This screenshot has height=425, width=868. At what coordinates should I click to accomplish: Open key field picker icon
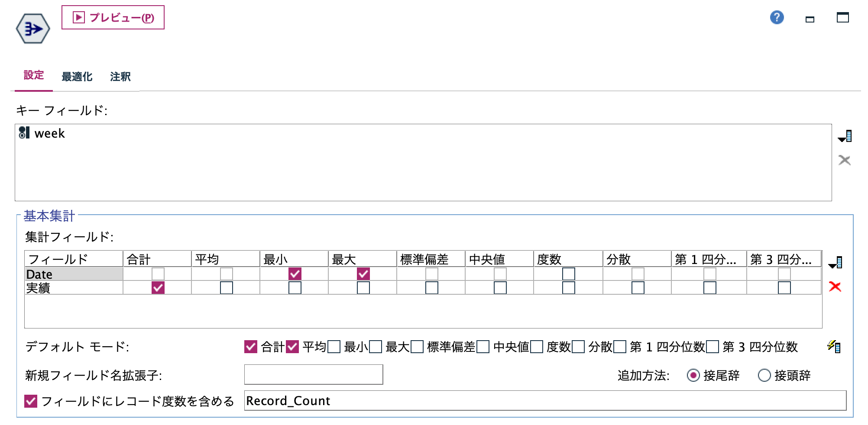[x=845, y=136]
